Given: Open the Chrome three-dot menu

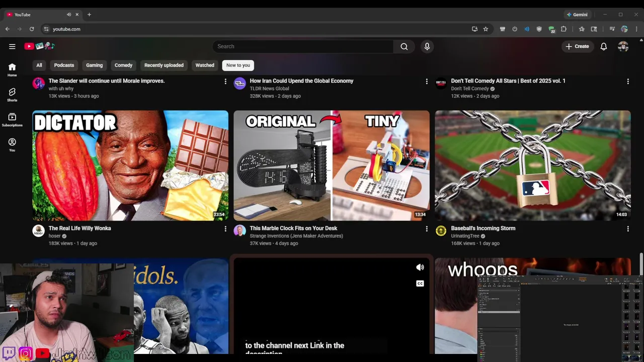Looking at the screenshot, I should [x=636, y=29].
